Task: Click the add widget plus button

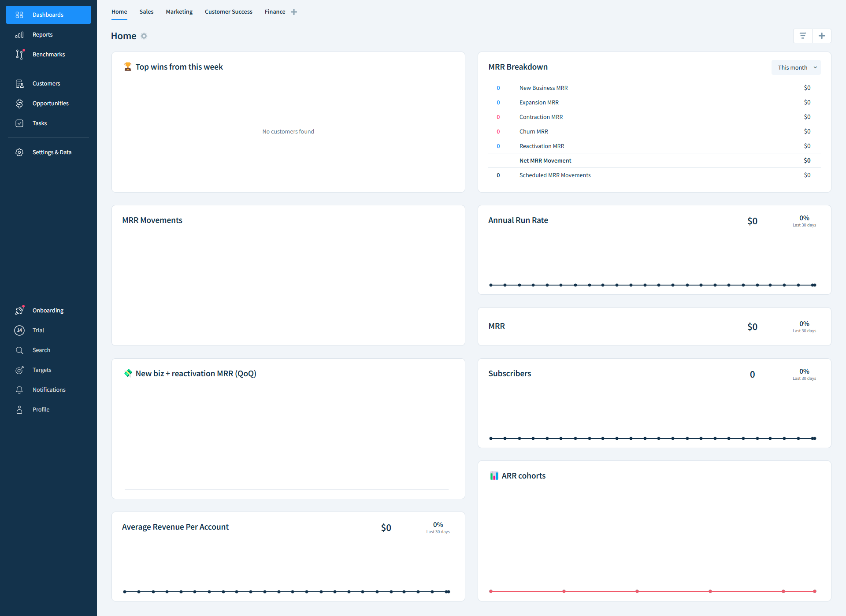Action: (821, 36)
